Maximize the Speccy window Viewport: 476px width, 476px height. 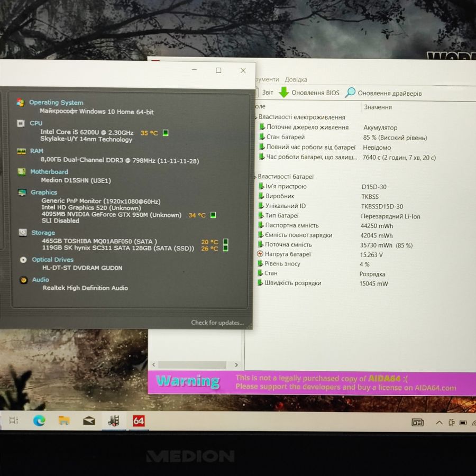tap(218, 70)
